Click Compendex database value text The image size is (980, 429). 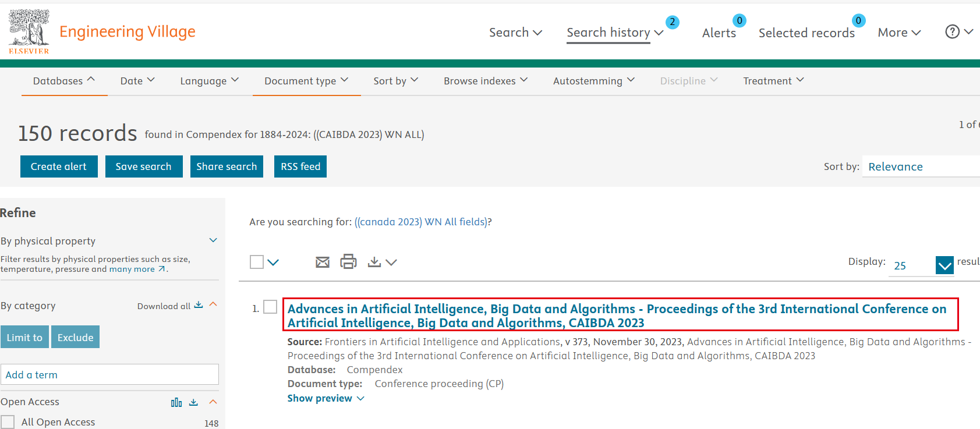[x=374, y=370]
